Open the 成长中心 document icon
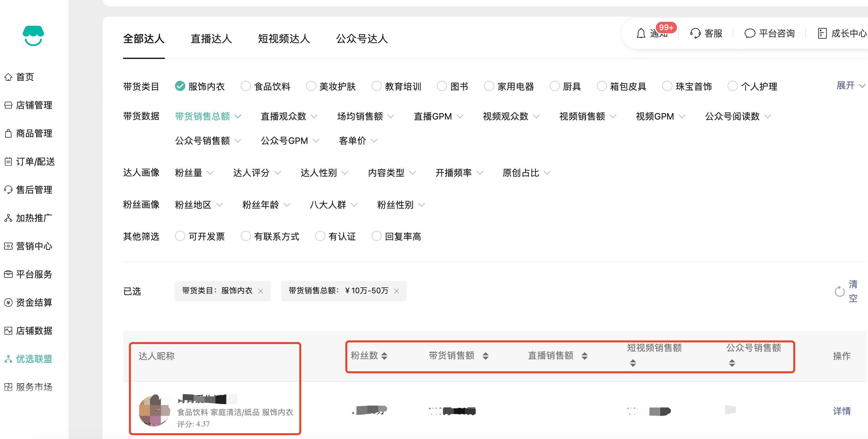 point(822,33)
